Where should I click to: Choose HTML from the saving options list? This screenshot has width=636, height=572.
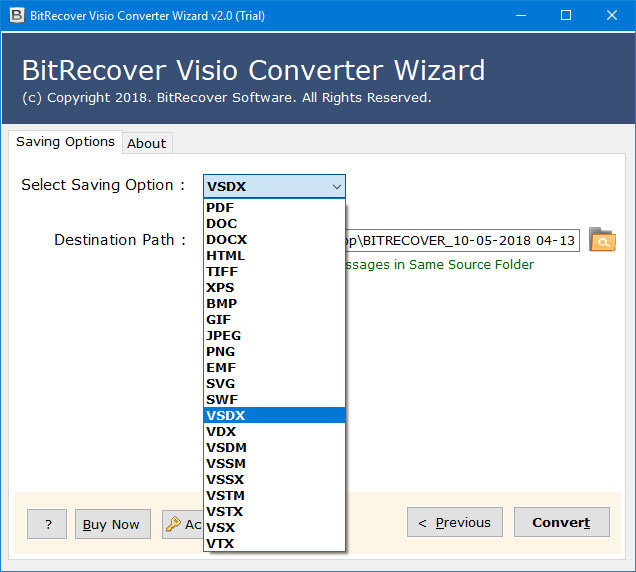[x=274, y=256]
